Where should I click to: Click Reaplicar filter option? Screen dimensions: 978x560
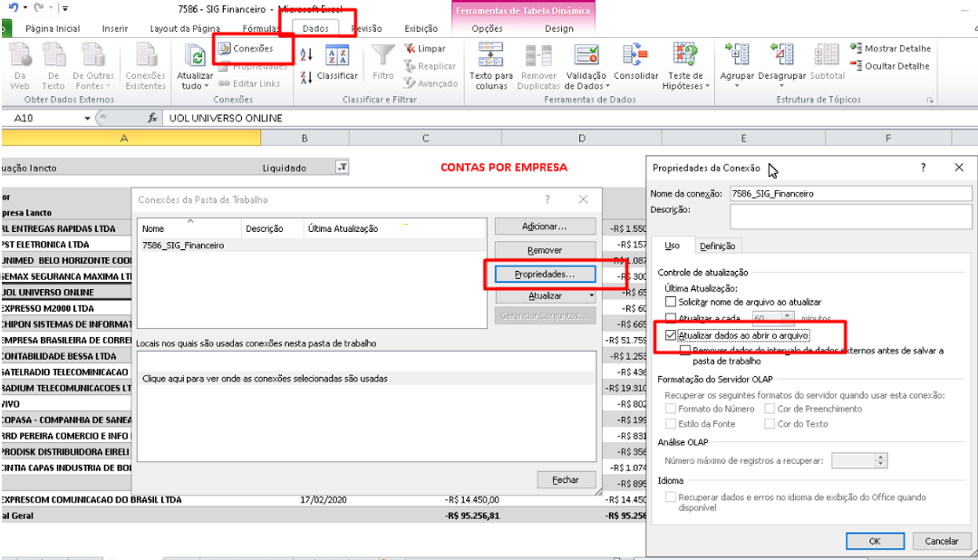[430, 66]
